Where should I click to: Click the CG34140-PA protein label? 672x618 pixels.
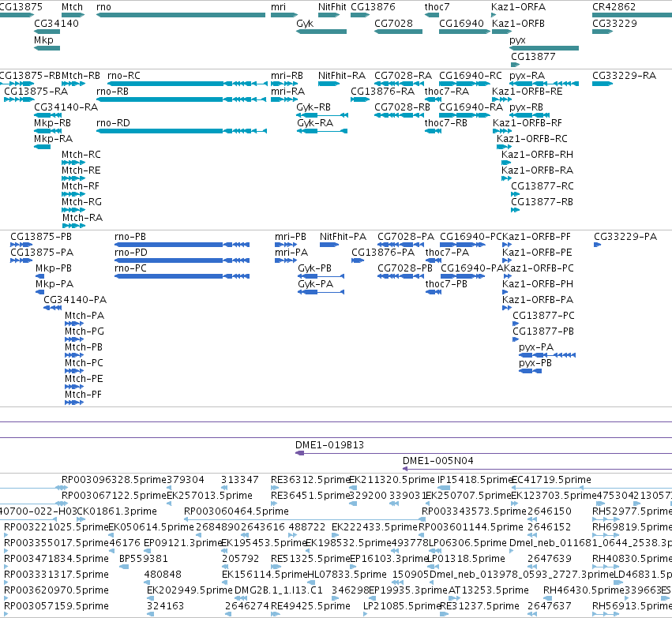pyautogui.click(x=75, y=300)
